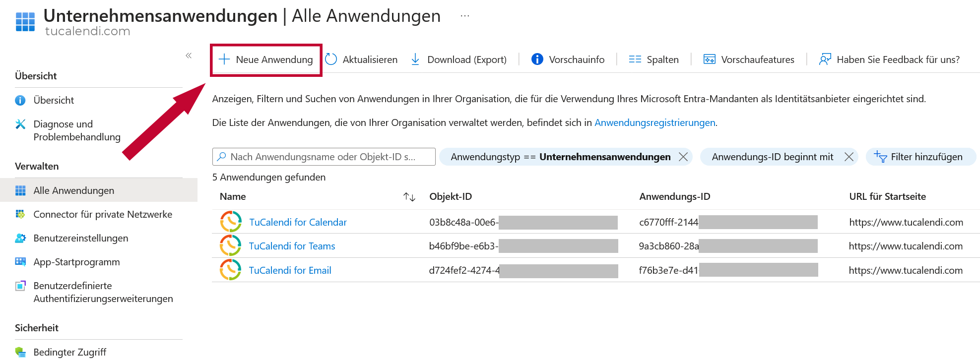
Task: Click the Objekt-ID column header
Action: (451, 196)
